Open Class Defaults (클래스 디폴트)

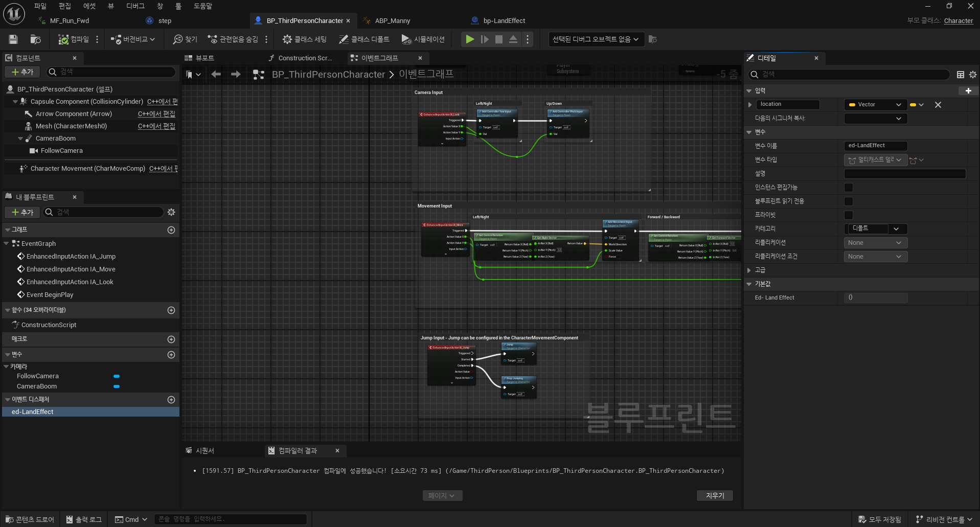click(364, 39)
